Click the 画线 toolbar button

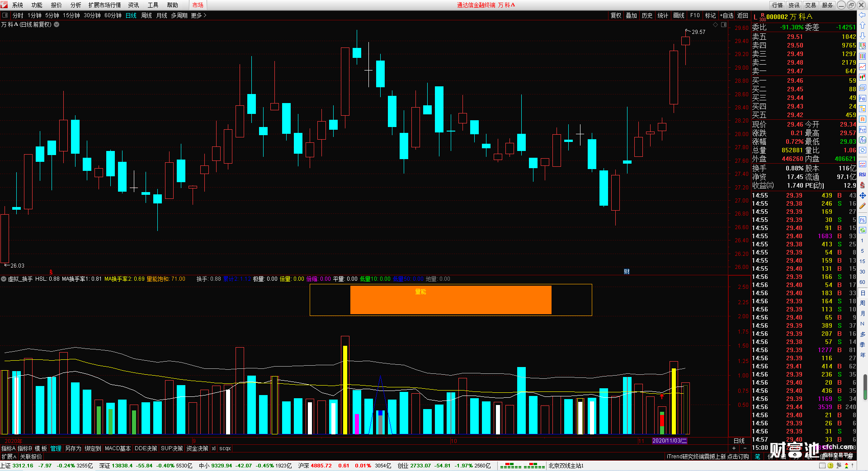click(679, 15)
